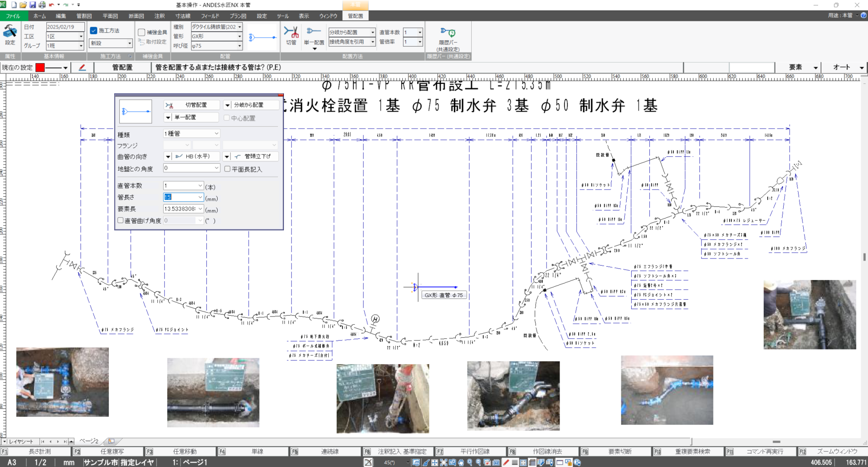
Task: Enable the 直管曲げ角度 checkbox
Action: tap(120, 220)
